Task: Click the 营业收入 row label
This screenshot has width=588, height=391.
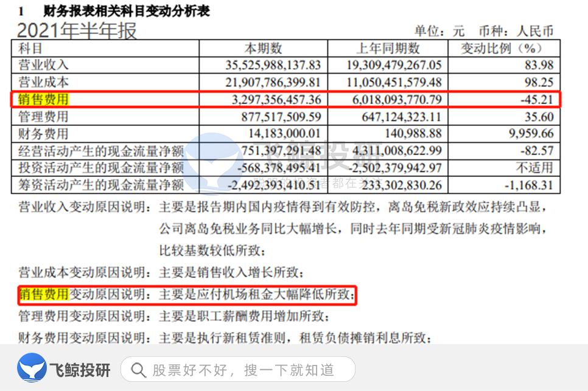Action: [43, 65]
